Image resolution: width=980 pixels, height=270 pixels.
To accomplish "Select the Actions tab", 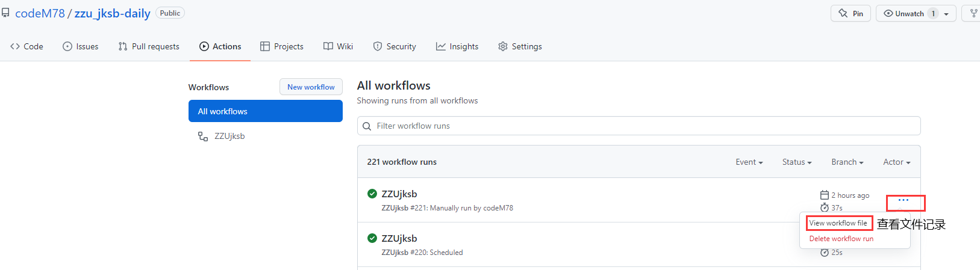I will (220, 46).
